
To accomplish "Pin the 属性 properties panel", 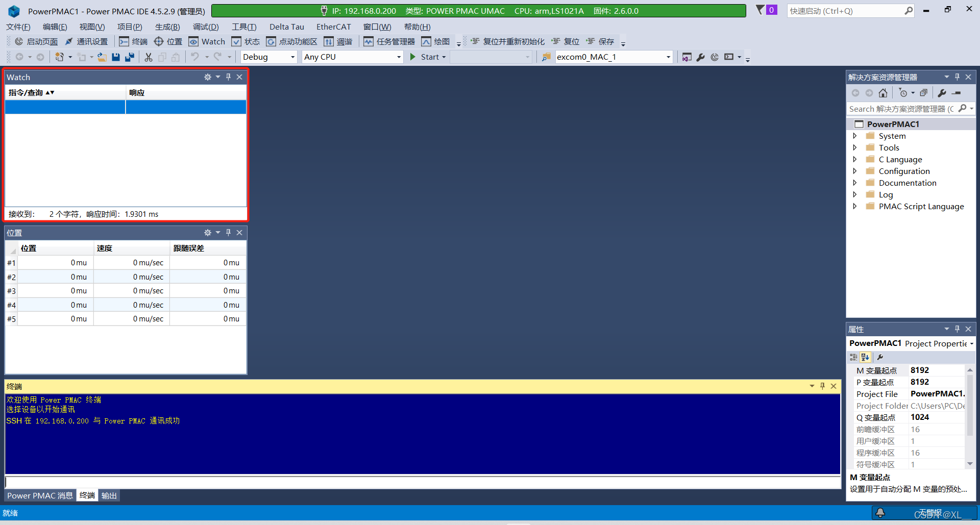I will [x=958, y=329].
